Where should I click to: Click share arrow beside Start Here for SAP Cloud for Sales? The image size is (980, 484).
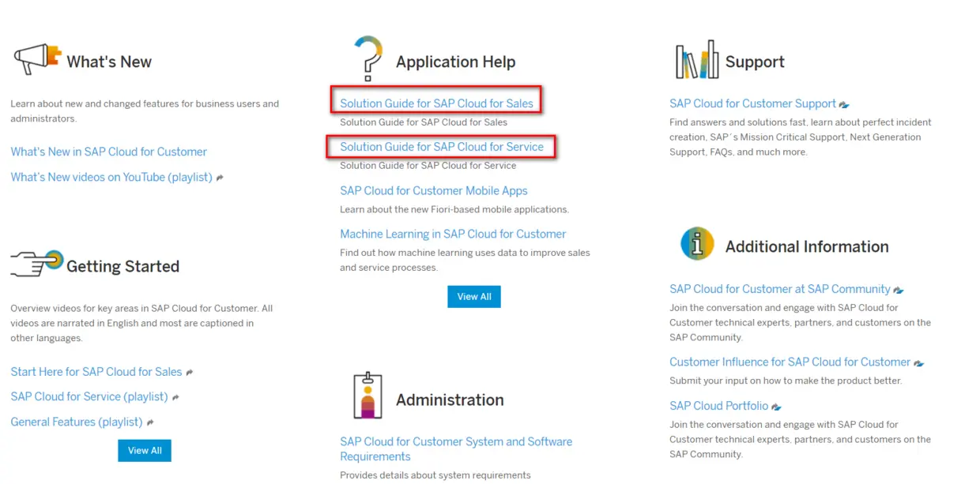tap(190, 373)
